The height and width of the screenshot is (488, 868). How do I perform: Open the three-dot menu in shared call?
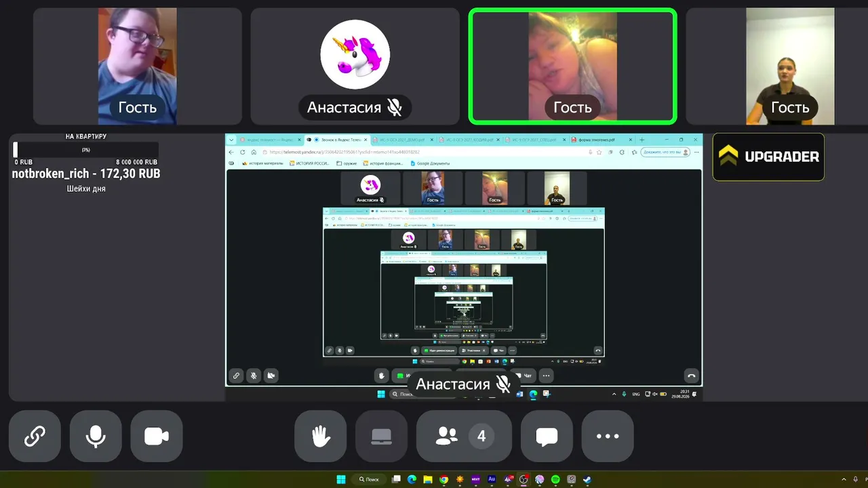point(546,375)
